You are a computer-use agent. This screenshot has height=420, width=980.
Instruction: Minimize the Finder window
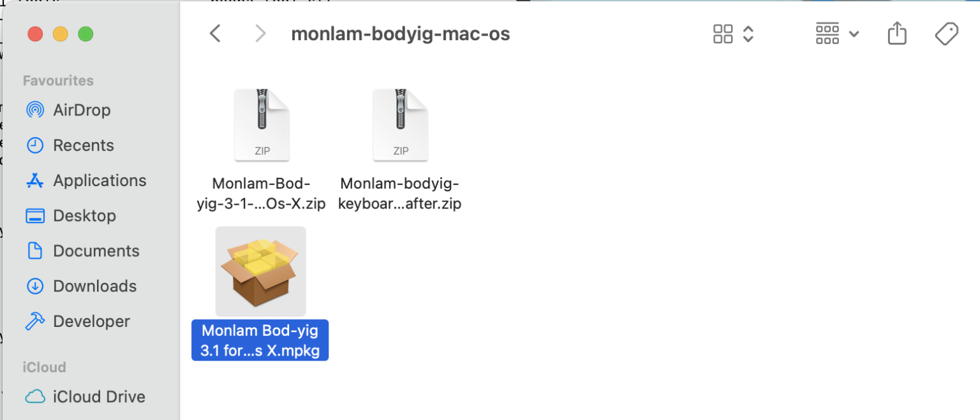click(60, 34)
